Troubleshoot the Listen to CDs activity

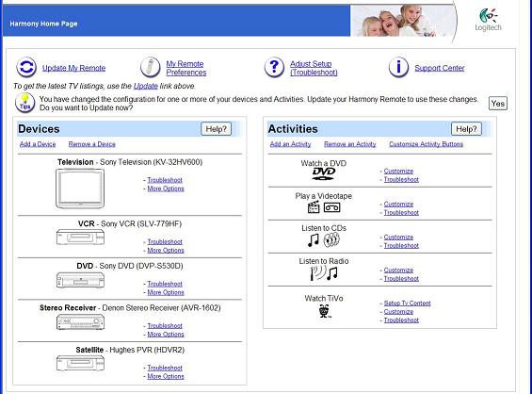pos(401,246)
